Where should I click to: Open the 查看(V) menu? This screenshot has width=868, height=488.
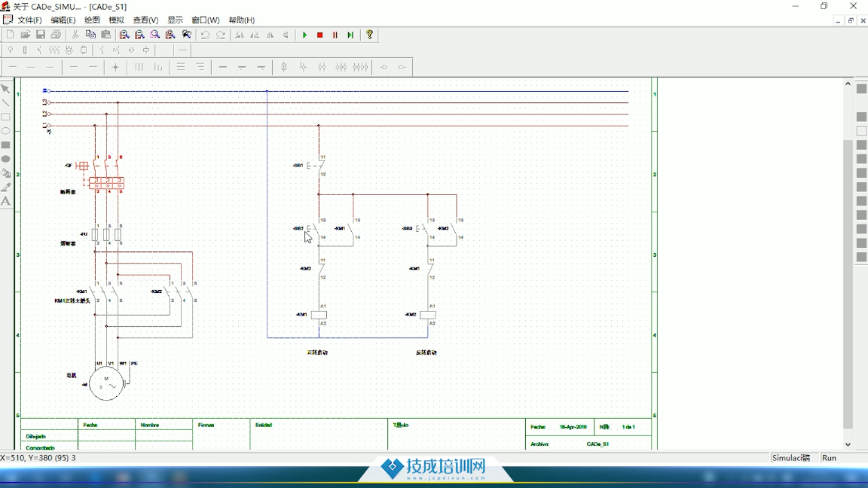[145, 20]
